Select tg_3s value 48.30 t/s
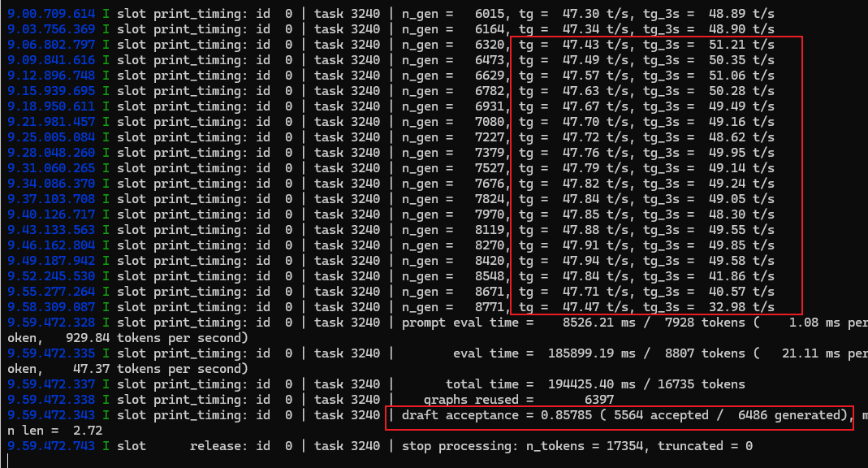This screenshot has width=868, height=468. coord(741,214)
